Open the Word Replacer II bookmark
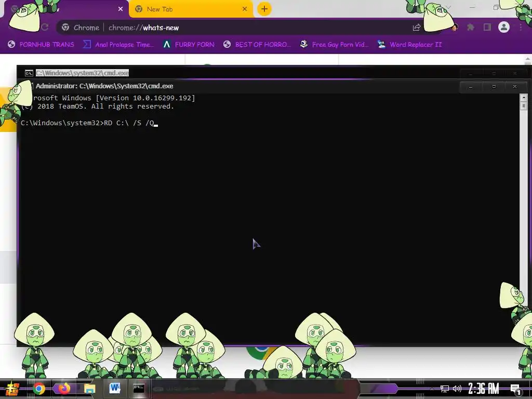The height and width of the screenshot is (399, 532). point(409,45)
